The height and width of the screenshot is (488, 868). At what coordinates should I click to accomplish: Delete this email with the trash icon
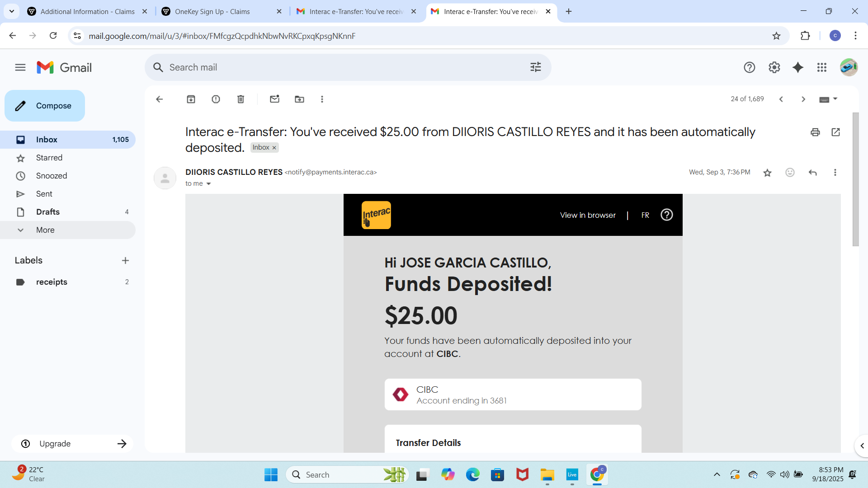click(241, 99)
